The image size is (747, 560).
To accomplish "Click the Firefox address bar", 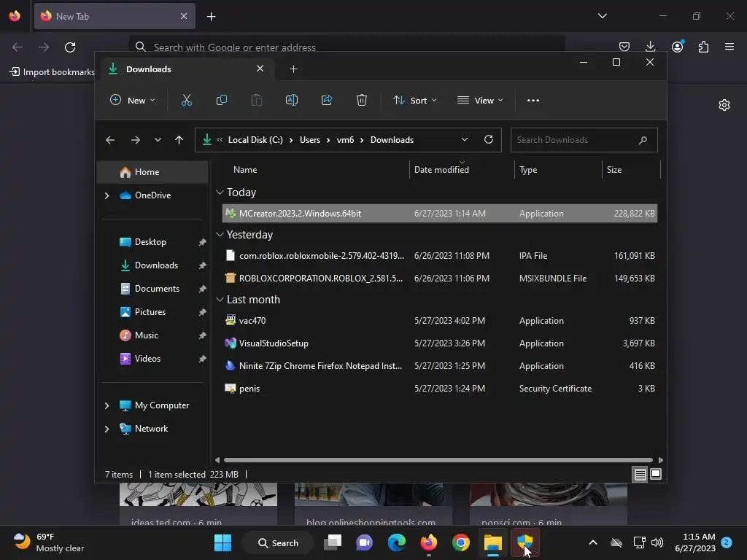I will click(347, 47).
